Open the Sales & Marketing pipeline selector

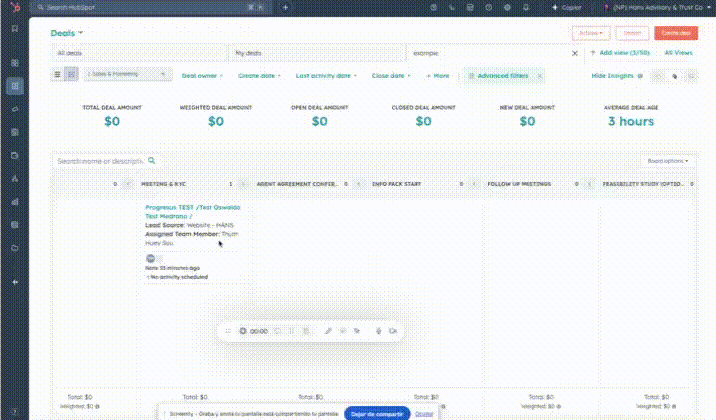point(128,75)
